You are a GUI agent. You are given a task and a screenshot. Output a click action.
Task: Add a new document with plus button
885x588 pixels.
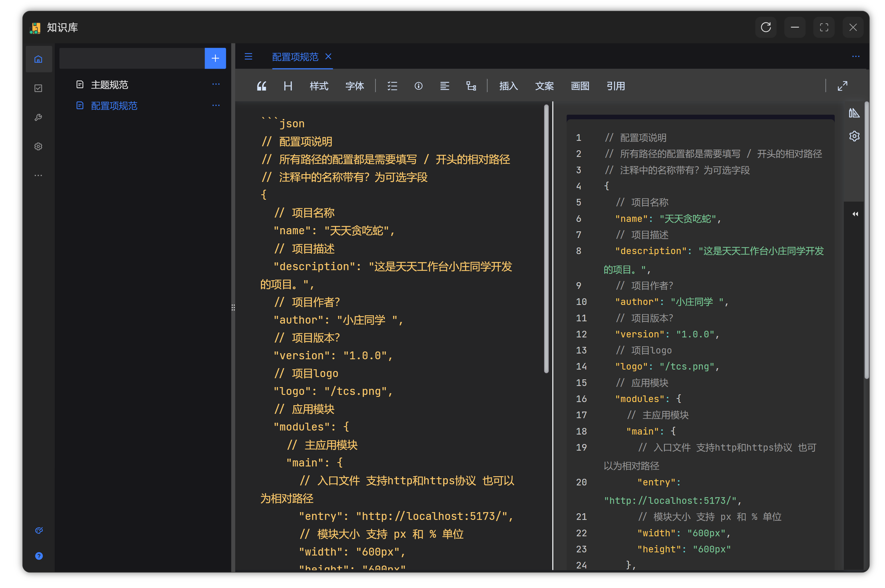coord(215,58)
